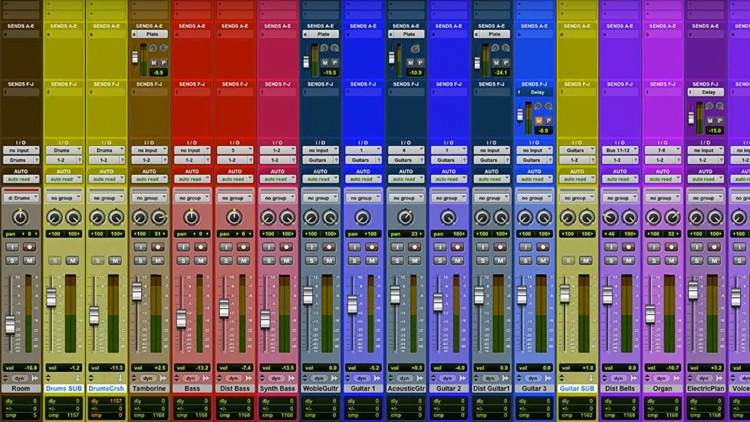Solo the ElectricPian track
This screenshot has height=422, width=750.
point(696,261)
